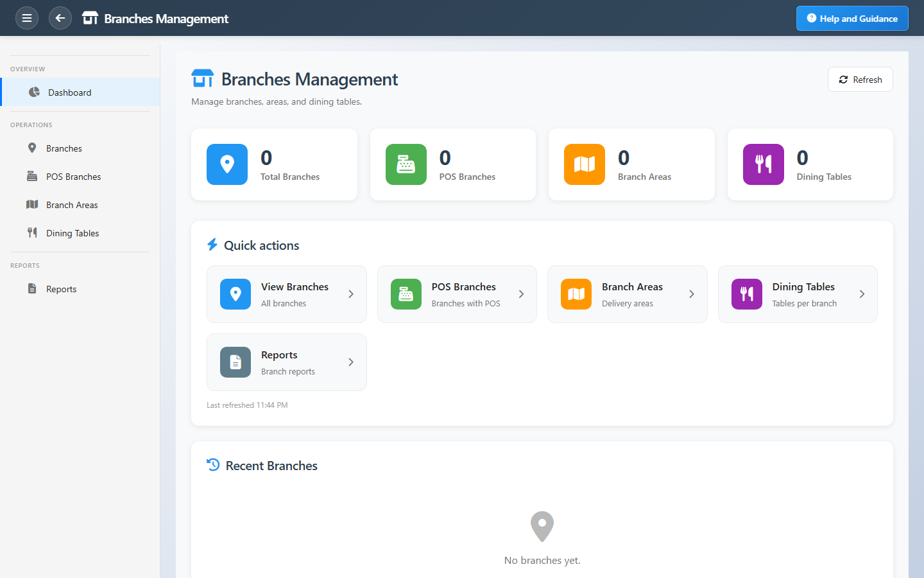Open Branches from the sidebar
Viewport: 924px width, 578px height.
click(80, 148)
